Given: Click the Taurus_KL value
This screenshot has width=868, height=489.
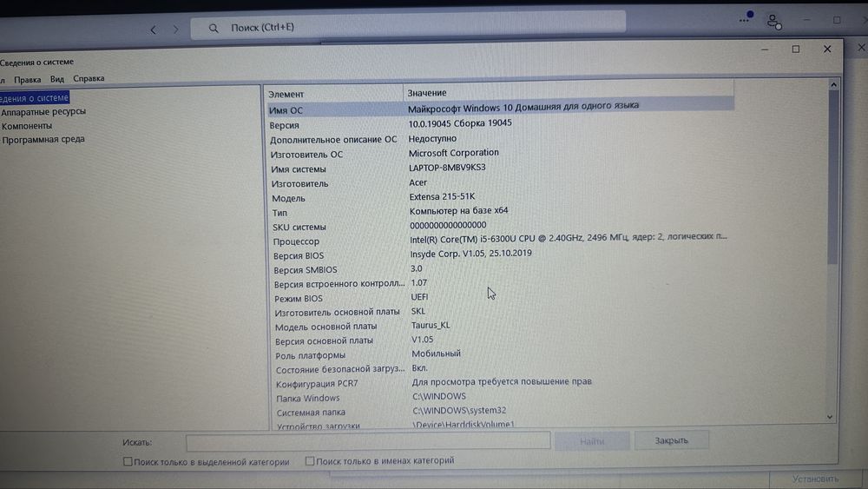Looking at the screenshot, I should [431, 326].
